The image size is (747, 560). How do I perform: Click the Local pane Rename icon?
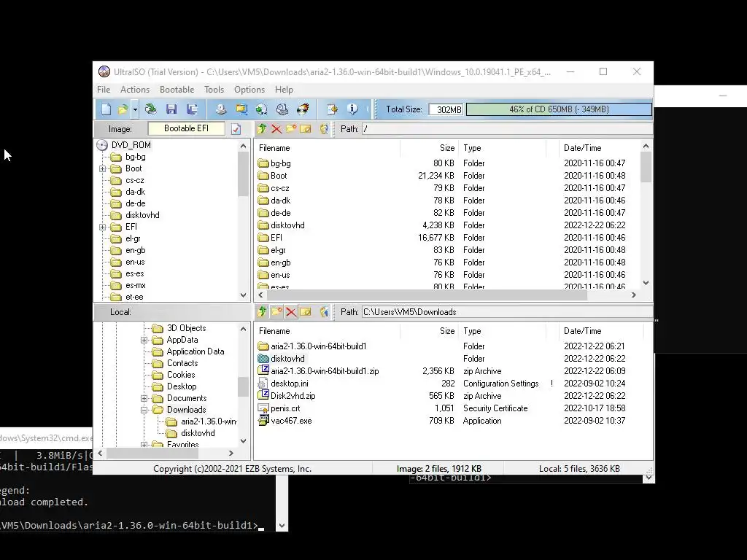[306, 312]
